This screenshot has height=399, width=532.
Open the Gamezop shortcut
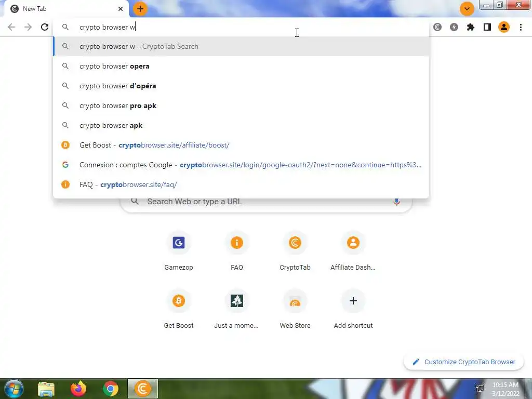[179, 251]
